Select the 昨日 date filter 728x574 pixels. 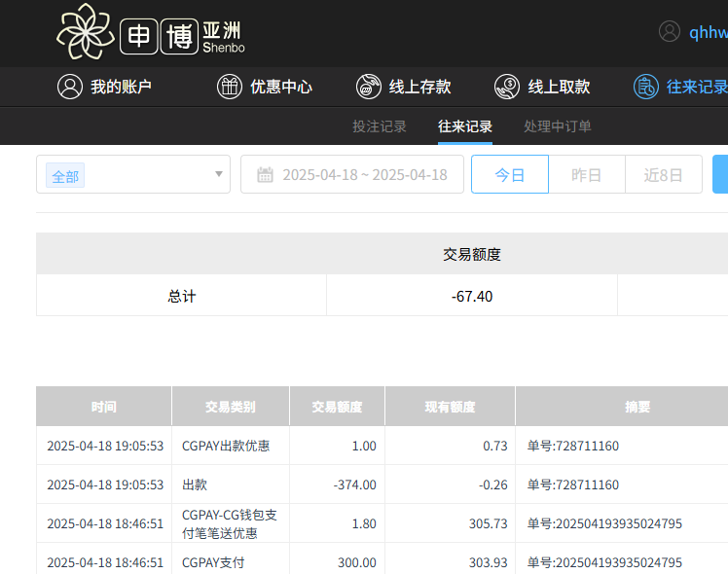[586, 175]
